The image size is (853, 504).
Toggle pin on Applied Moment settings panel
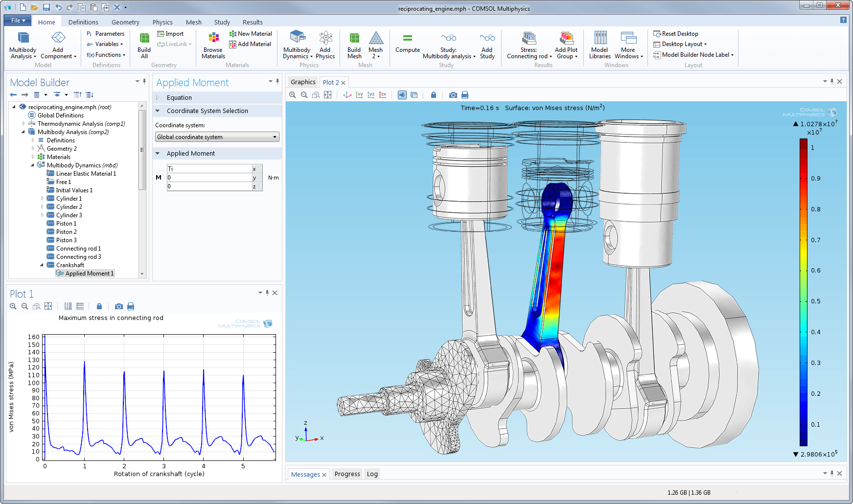277,81
